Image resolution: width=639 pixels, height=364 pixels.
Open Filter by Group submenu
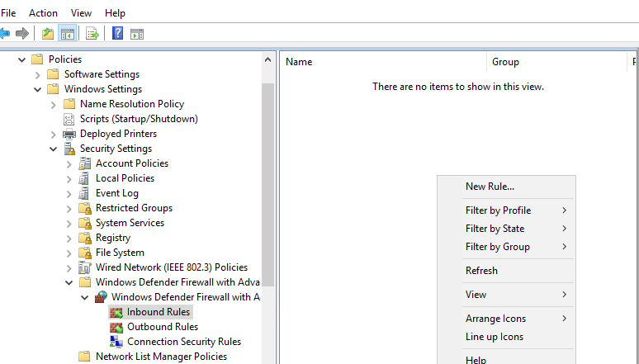click(x=506, y=247)
